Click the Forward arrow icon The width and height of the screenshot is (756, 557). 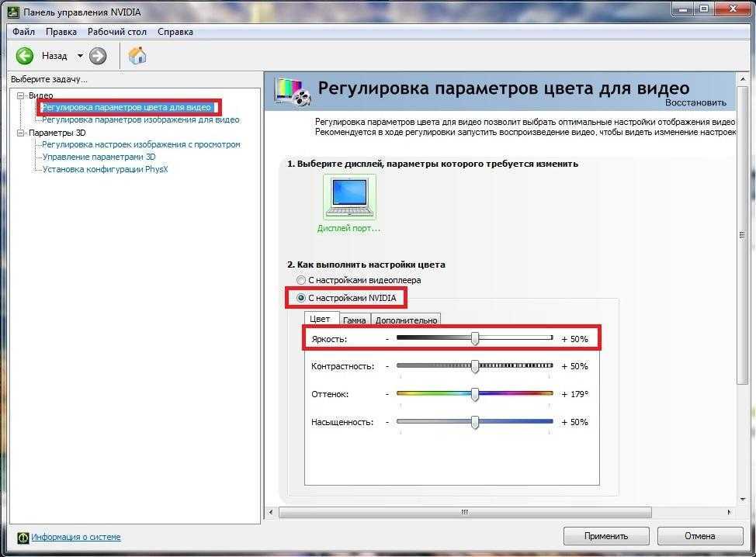point(98,56)
